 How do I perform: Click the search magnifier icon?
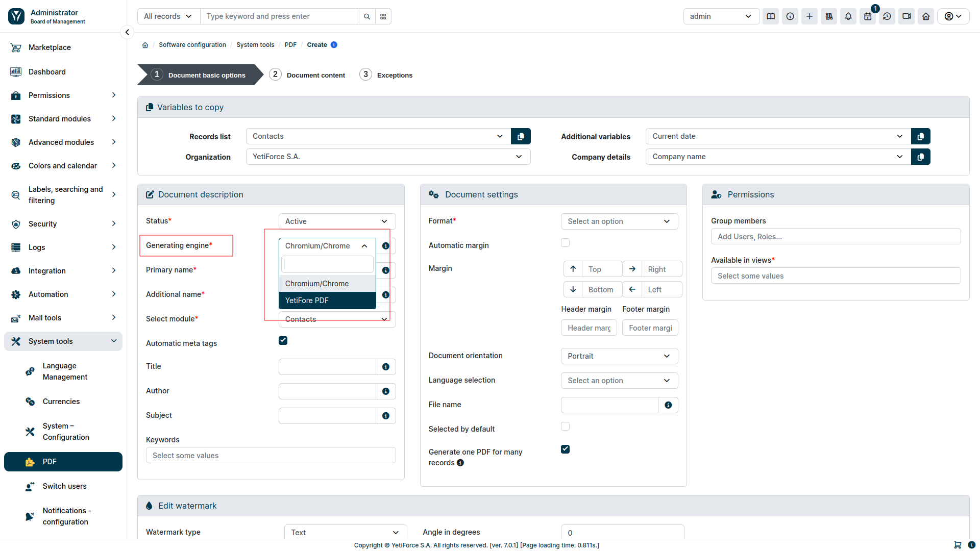367,16
